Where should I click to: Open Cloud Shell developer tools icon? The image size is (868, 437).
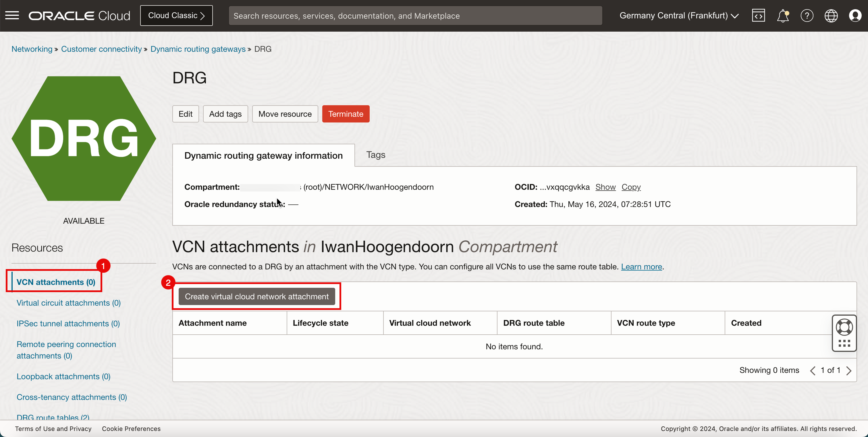pos(758,16)
